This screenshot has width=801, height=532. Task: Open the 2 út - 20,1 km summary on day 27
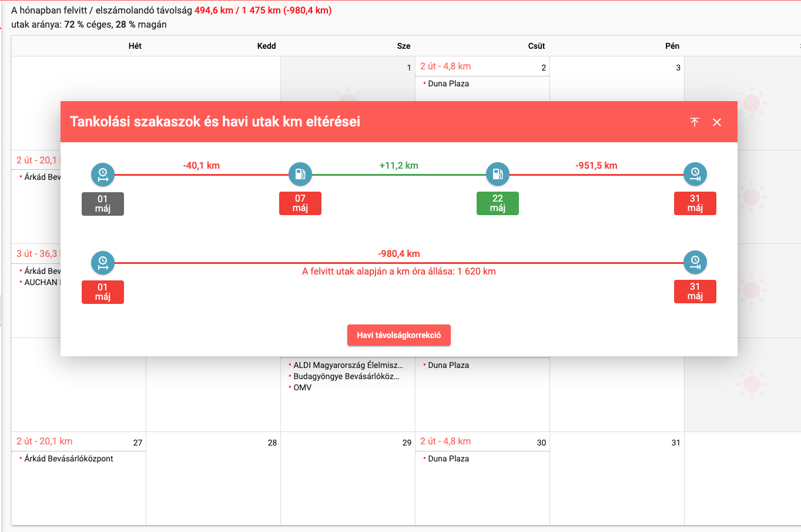pyautogui.click(x=45, y=441)
